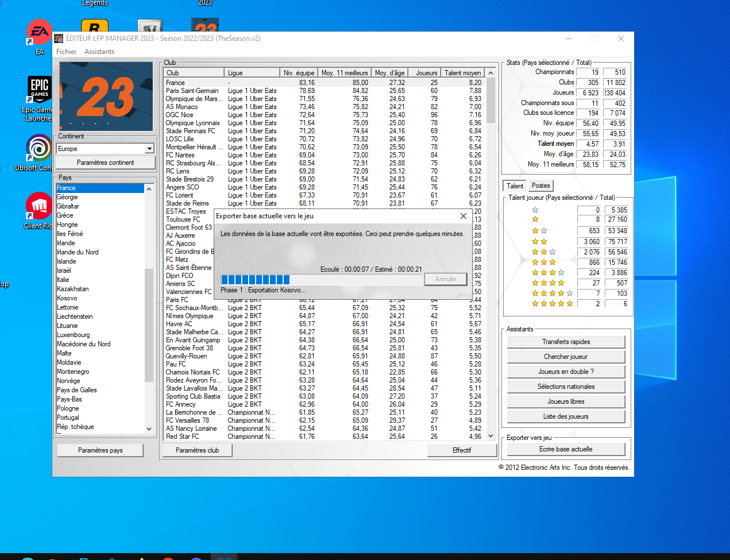Click the Chercher joueur button
The height and width of the screenshot is (560, 730).
coord(566,357)
